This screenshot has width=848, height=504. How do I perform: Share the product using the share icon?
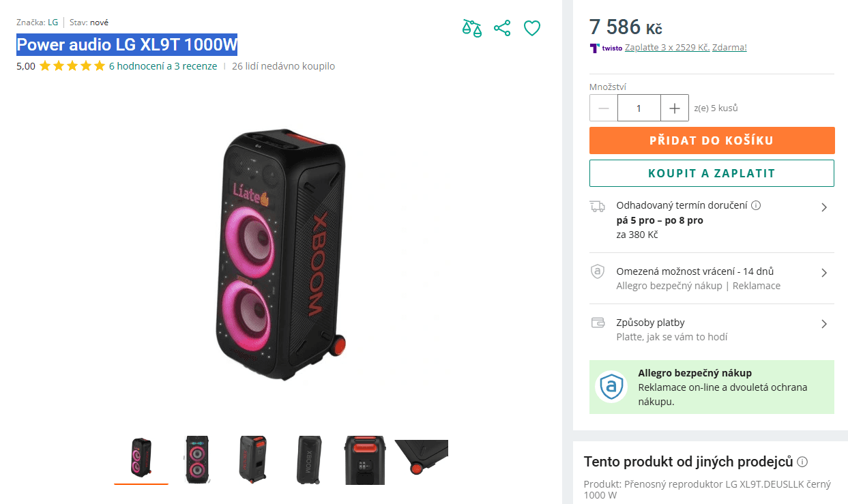coord(502,28)
